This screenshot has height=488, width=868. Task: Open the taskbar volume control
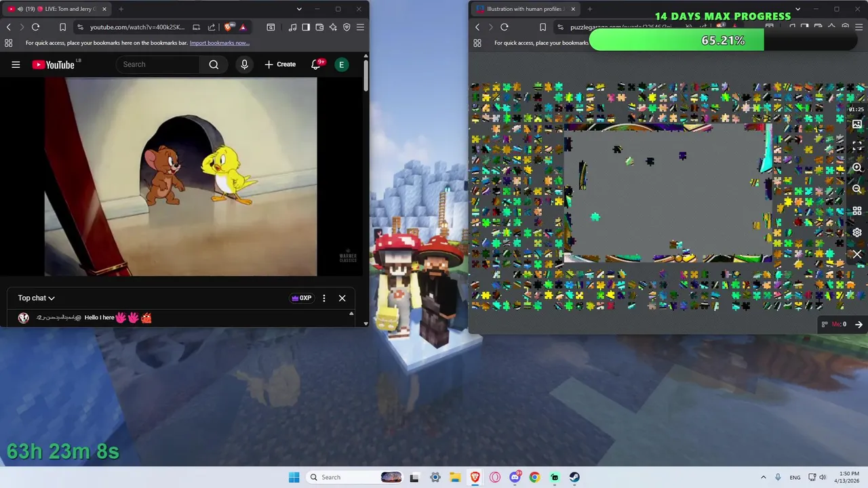pos(823,477)
